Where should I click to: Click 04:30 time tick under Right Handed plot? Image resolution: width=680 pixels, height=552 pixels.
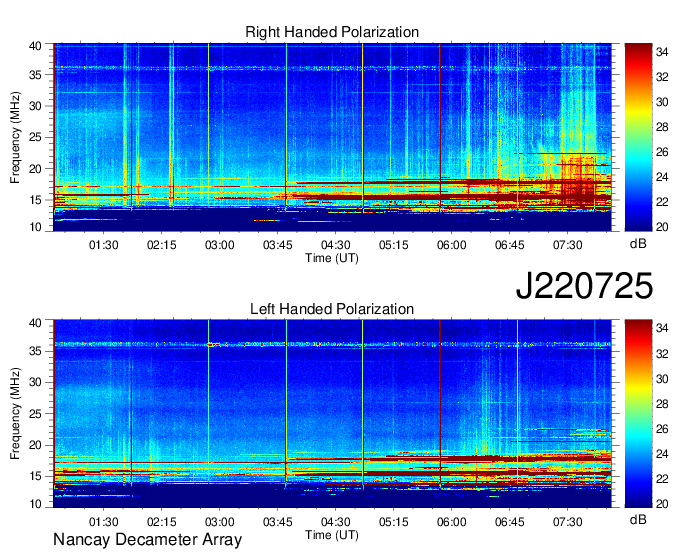[336, 245]
